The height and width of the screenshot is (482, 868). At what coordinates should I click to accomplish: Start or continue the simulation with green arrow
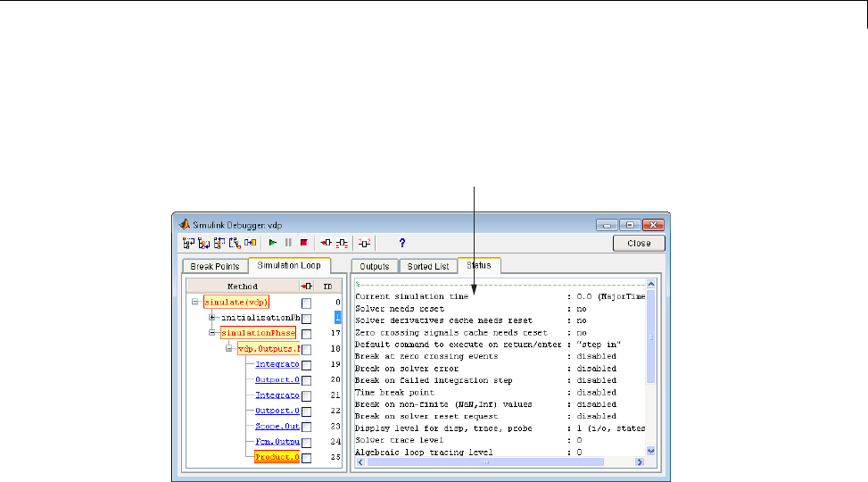(x=272, y=243)
